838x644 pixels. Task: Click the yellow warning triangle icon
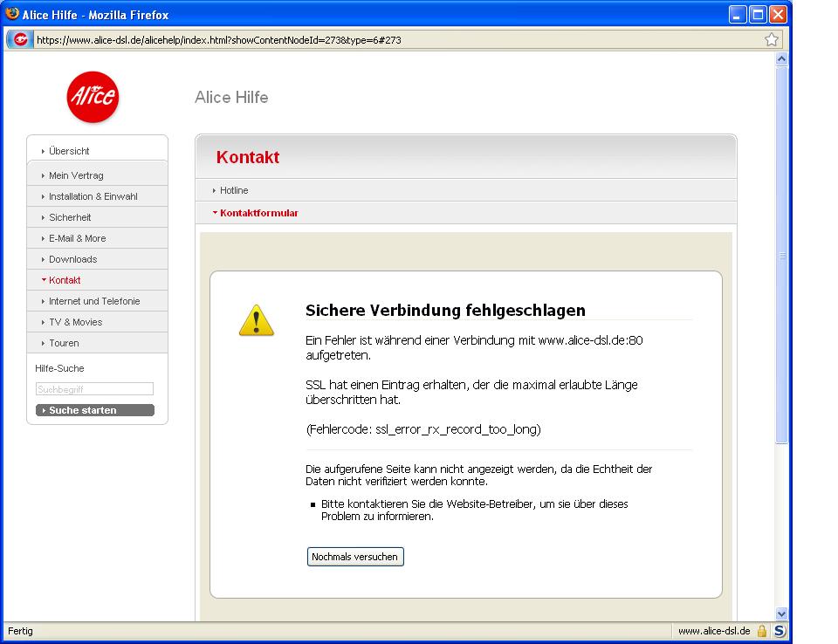[x=256, y=320]
